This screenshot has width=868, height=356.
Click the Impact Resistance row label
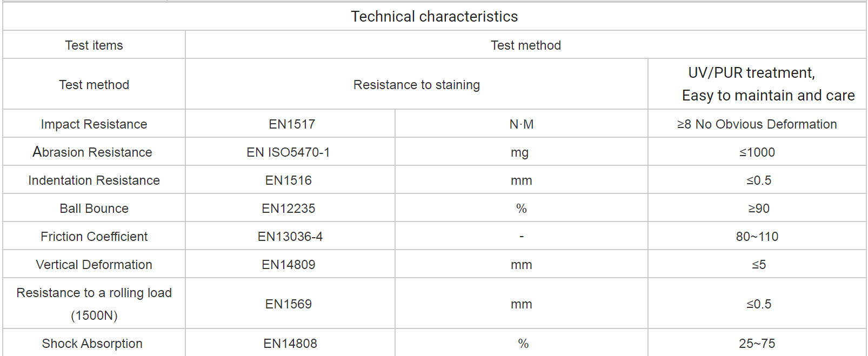[94, 124]
